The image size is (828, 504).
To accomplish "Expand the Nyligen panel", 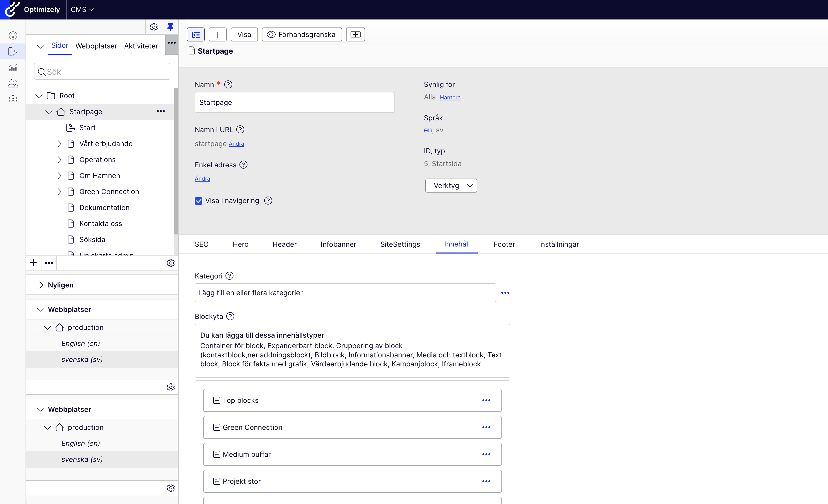I will coord(41,285).
